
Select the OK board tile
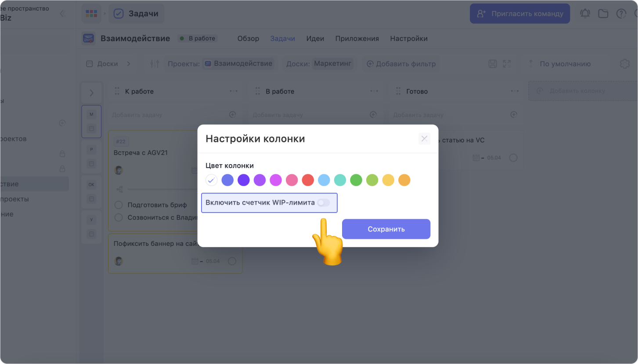tap(91, 192)
